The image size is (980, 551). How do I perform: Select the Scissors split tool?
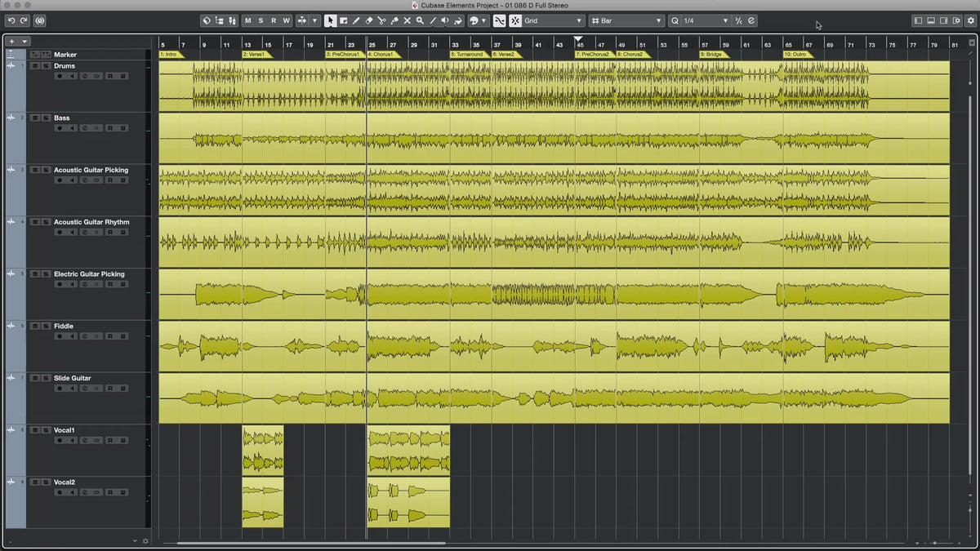(381, 20)
